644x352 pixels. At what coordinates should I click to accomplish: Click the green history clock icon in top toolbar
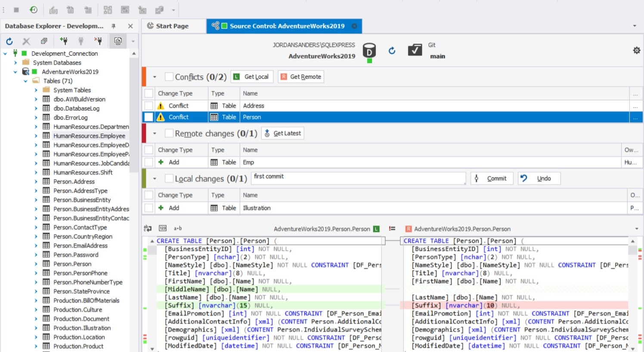pyautogui.click(x=33, y=9)
